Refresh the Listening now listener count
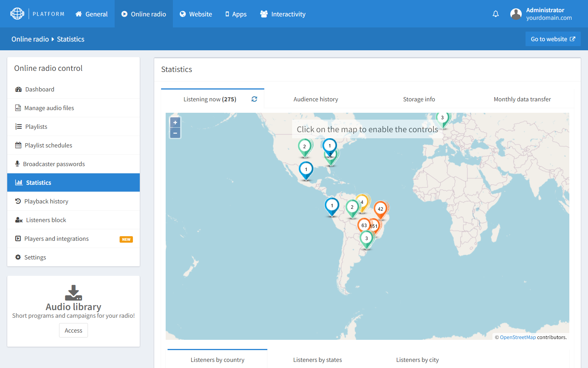This screenshot has height=368, width=588. [x=254, y=99]
